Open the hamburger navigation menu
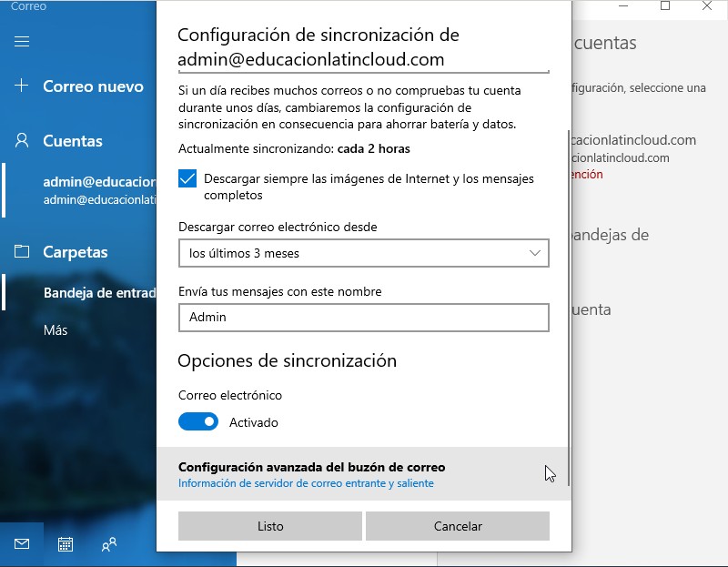The width and height of the screenshot is (728, 567). 22,41
